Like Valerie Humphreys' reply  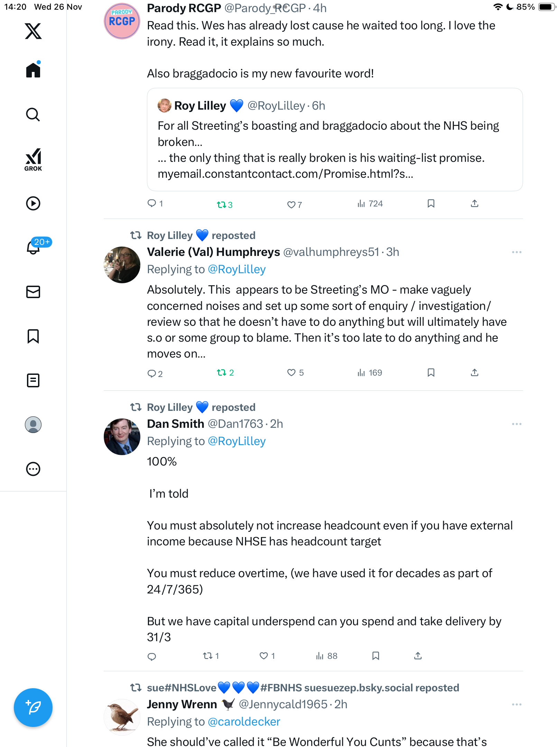point(291,372)
